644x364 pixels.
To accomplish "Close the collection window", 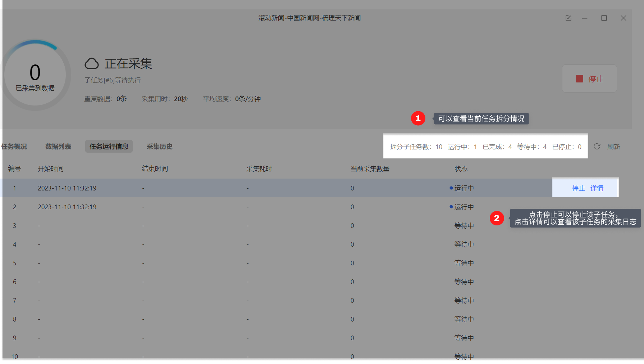I will [x=624, y=18].
